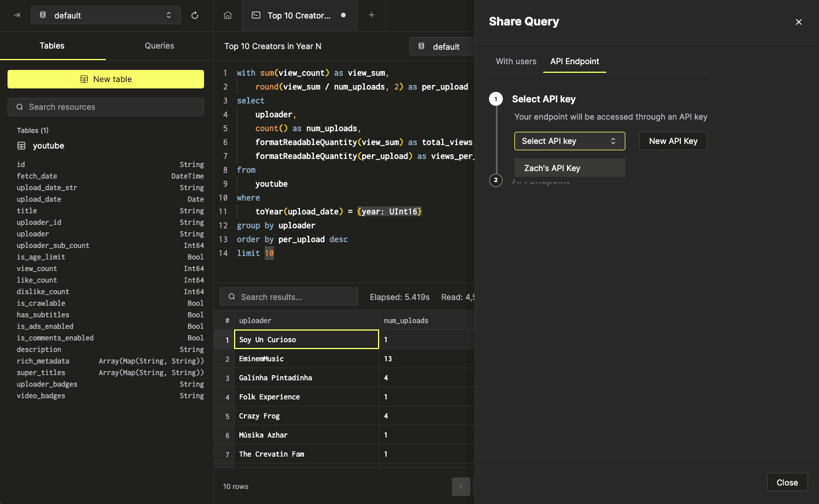The height and width of the screenshot is (504, 819).
Task: Click the youtube table icon in the sidebar
Action: click(x=21, y=146)
